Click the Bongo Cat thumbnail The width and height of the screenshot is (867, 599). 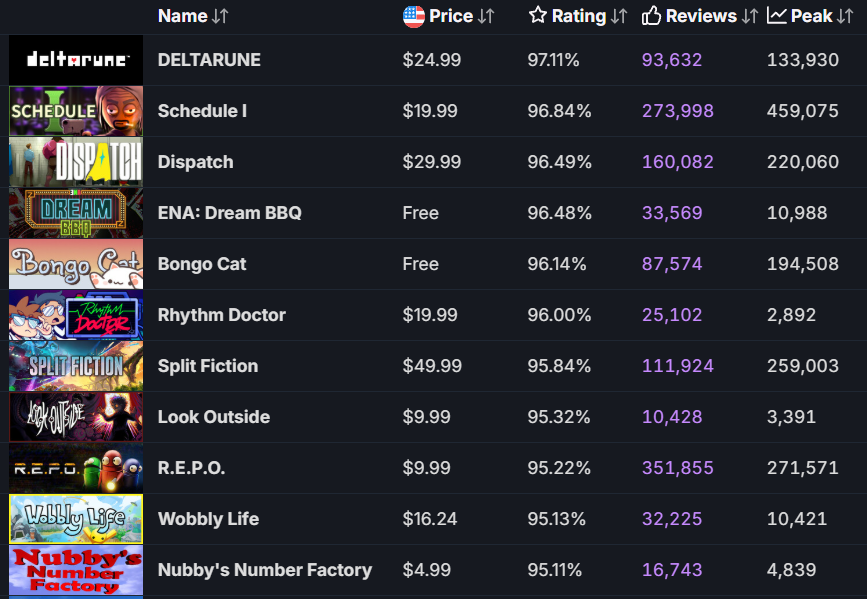76,264
